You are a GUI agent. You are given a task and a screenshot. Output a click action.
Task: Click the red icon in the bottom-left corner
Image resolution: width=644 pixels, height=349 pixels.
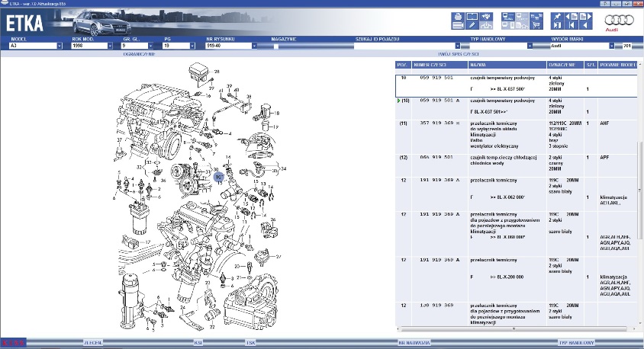click(13, 343)
